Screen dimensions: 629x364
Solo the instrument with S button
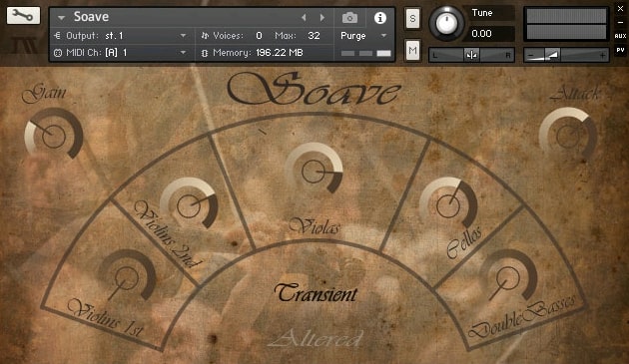[x=412, y=18]
